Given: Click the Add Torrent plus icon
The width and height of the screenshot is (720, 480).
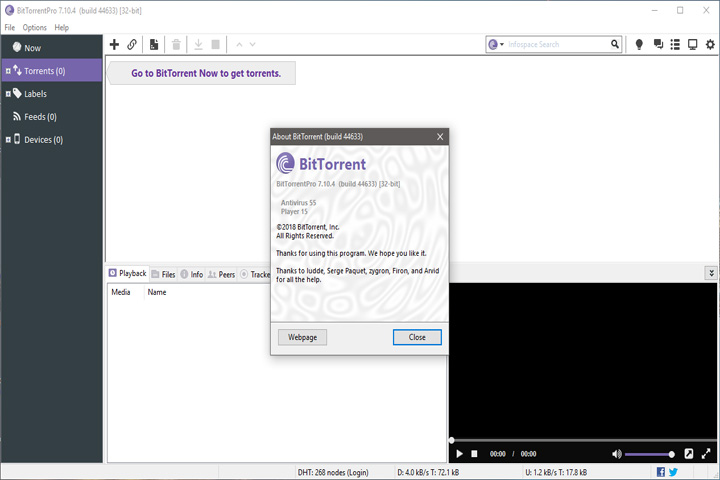Looking at the screenshot, I should pyautogui.click(x=114, y=44).
